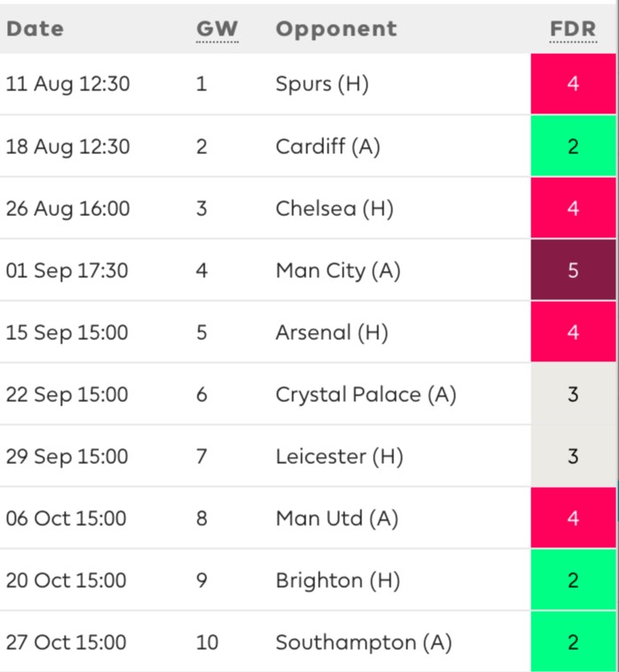This screenshot has width=619, height=672.
Task: Open the Crystal Palace (A) fixture
Action: point(366,395)
